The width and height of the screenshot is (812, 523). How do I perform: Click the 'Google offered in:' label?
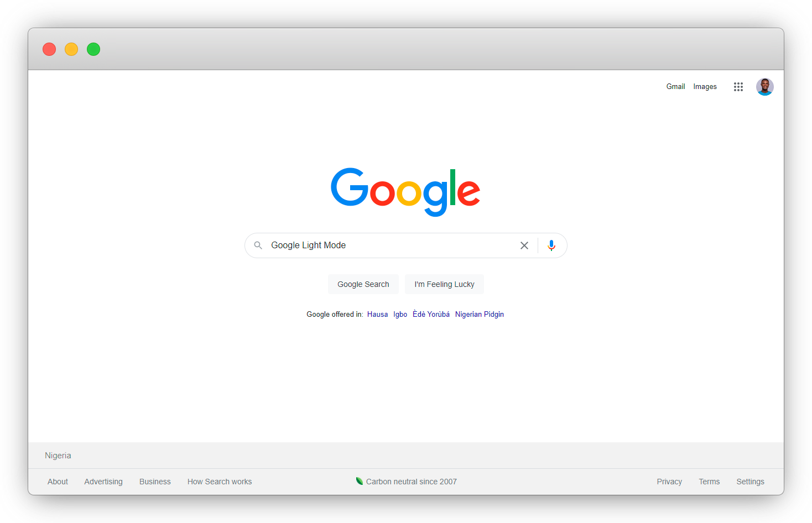335,315
